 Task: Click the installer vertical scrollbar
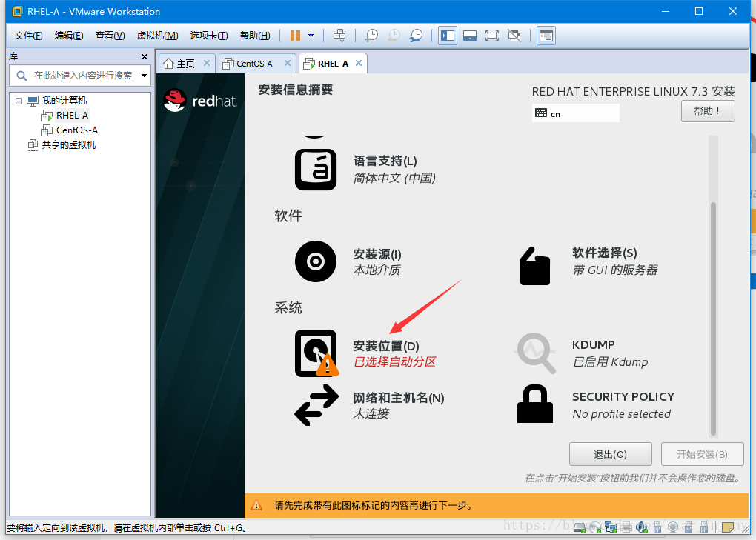713,318
